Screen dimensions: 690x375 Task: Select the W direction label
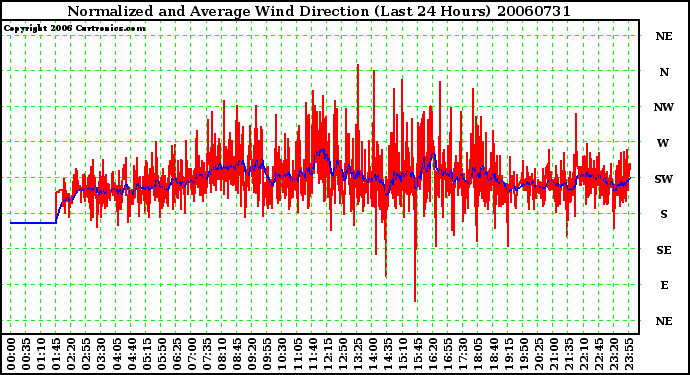pyautogui.click(x=663, y=143)
